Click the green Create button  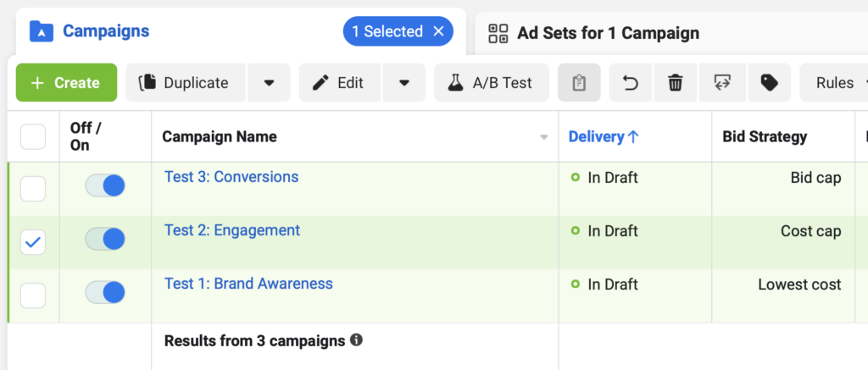click(x=66, y=83)
